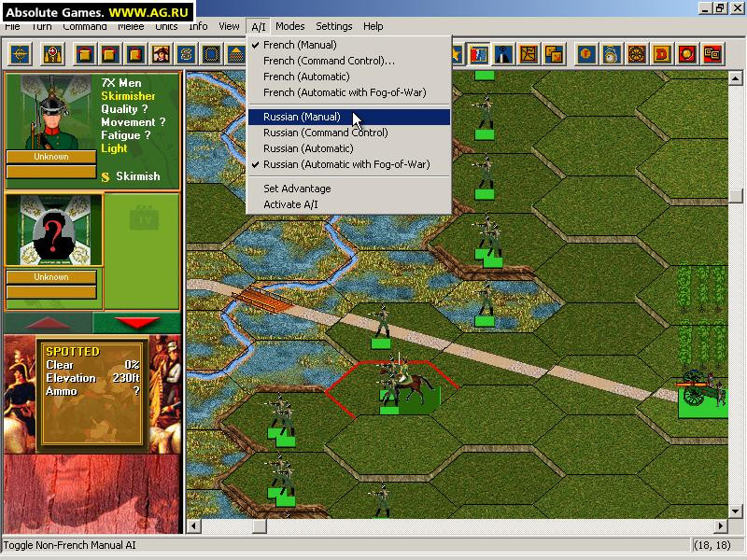
Task: Click the yellow S toolbar icon
Action: [x=186, y=54]
